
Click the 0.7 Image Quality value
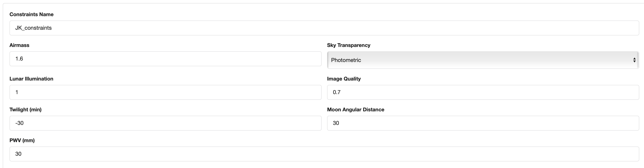coord(336,92)
